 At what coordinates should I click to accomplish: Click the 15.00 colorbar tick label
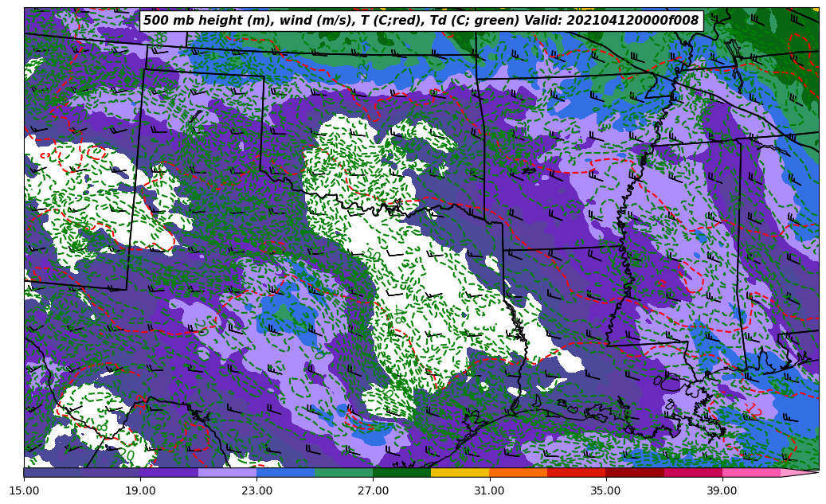coord(24,491)
